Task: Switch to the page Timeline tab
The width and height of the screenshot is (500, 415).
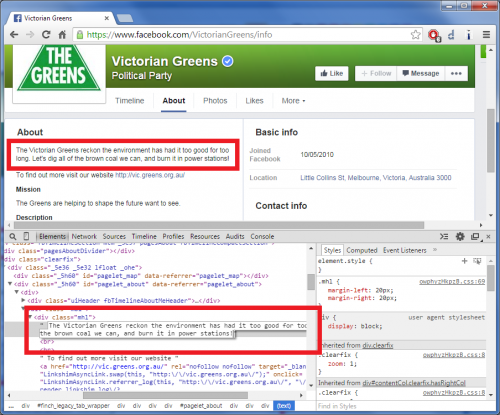Action: coord(130,101)
